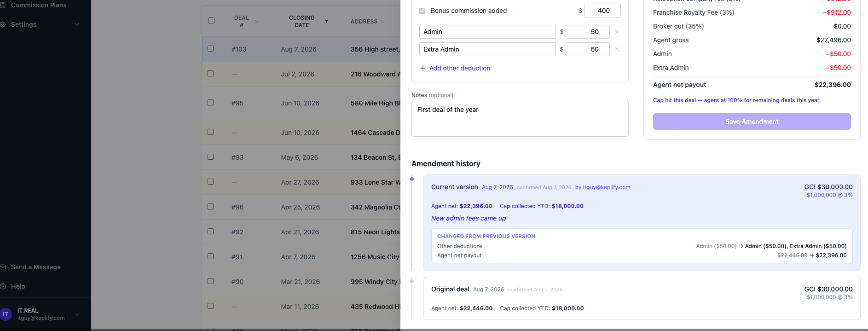Edit the Admin deduction name field
The width and height of the screenshot is (868, 331).
[x=487, y=32]
